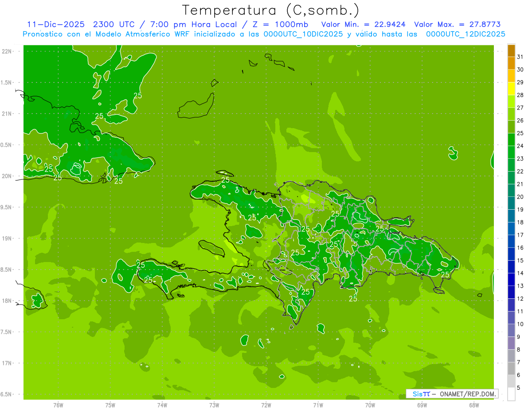The image size is (532, 411).
Task: Click the '9' color scale label
Action: (x=519, y=337)
